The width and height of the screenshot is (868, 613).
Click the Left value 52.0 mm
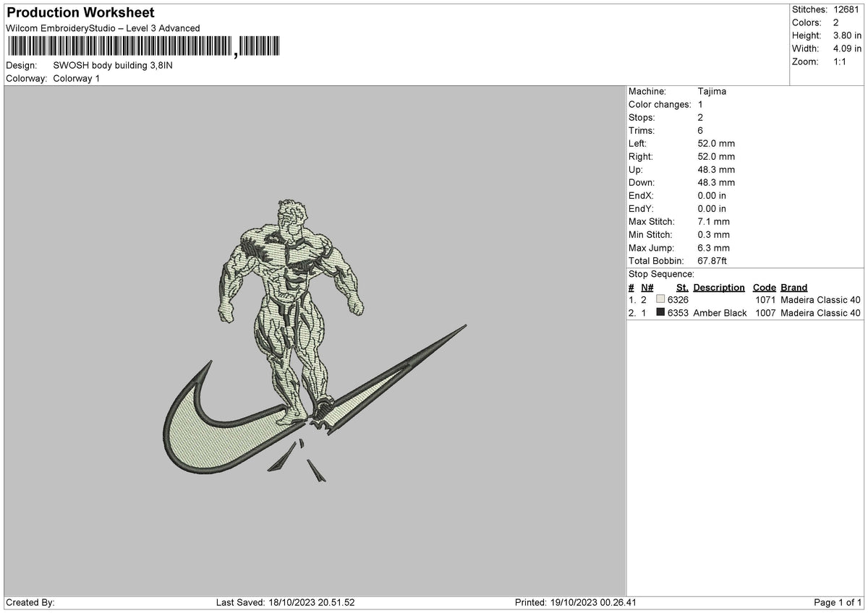pyautogui.click(x=716, y=144)
